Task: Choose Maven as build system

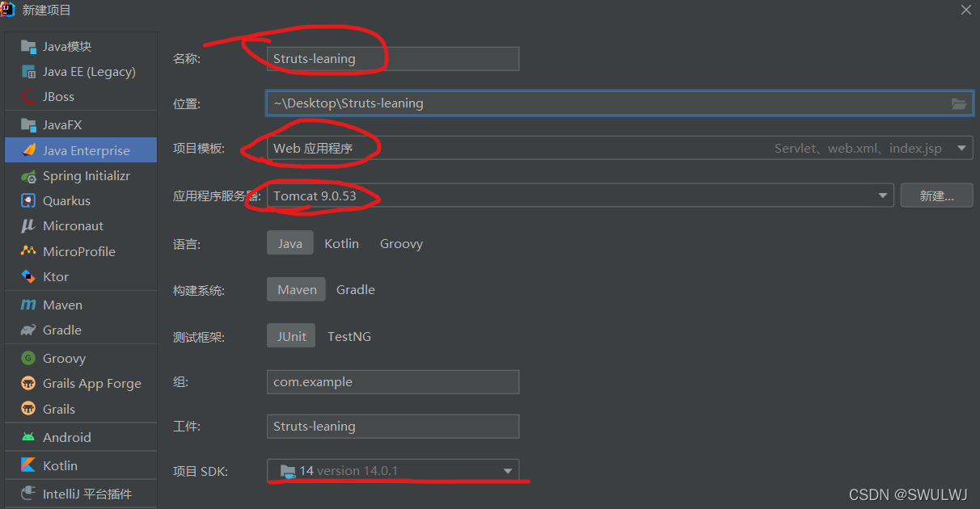Action: click(x=297, y=289)
